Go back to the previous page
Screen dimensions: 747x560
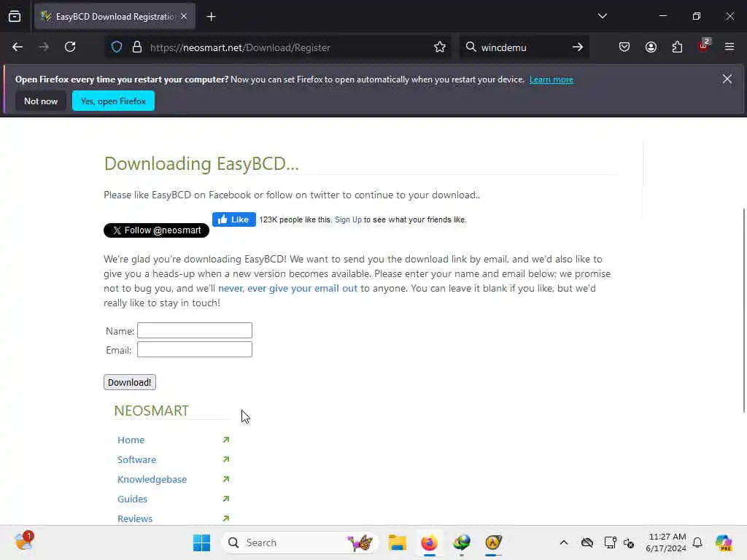(x=18, y=47)
